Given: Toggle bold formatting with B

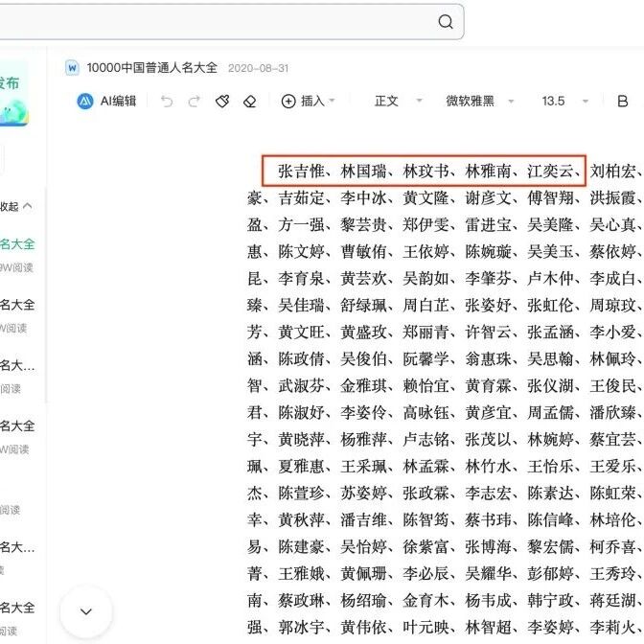Looking at the screenshot, I should pyautogui.click(x=622, y=102).
